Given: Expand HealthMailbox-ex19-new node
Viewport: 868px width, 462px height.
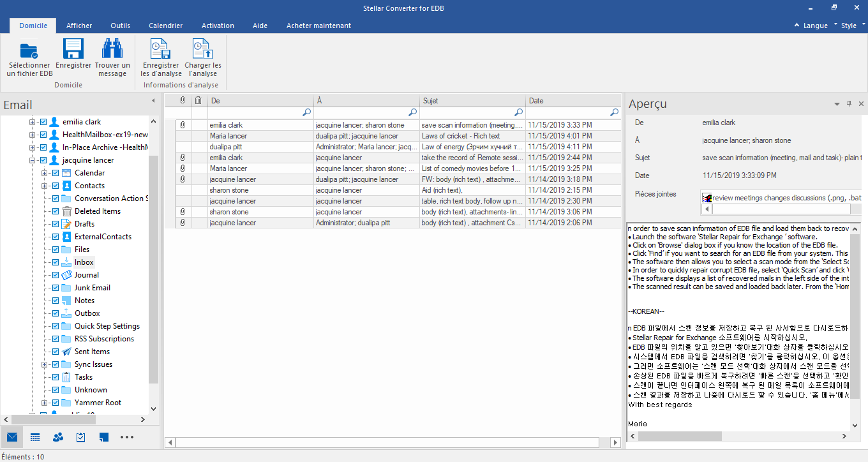Looking at the screenshot, I should pos(33,135).
